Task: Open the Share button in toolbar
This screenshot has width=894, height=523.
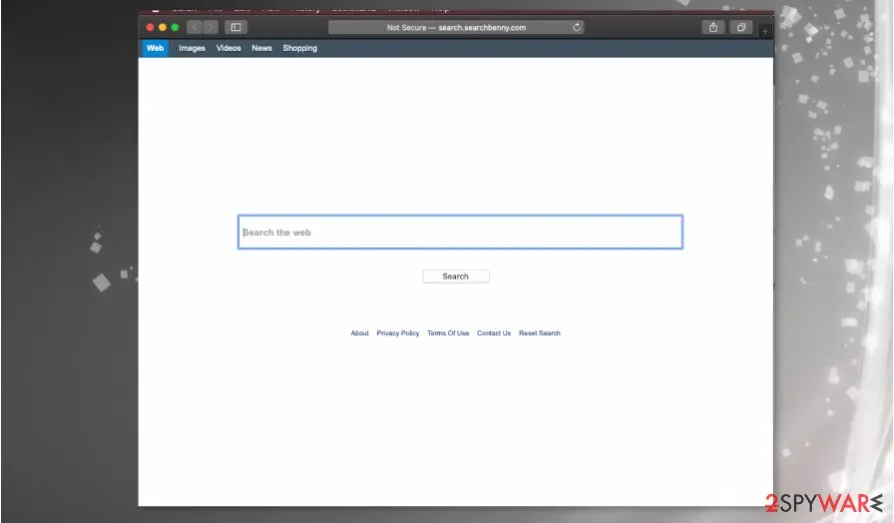Action: [713, 27]
